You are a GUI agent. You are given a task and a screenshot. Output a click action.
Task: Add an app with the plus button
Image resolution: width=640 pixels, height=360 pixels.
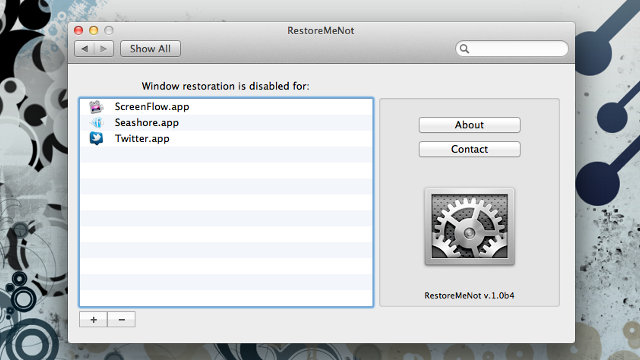pos(93,320)
